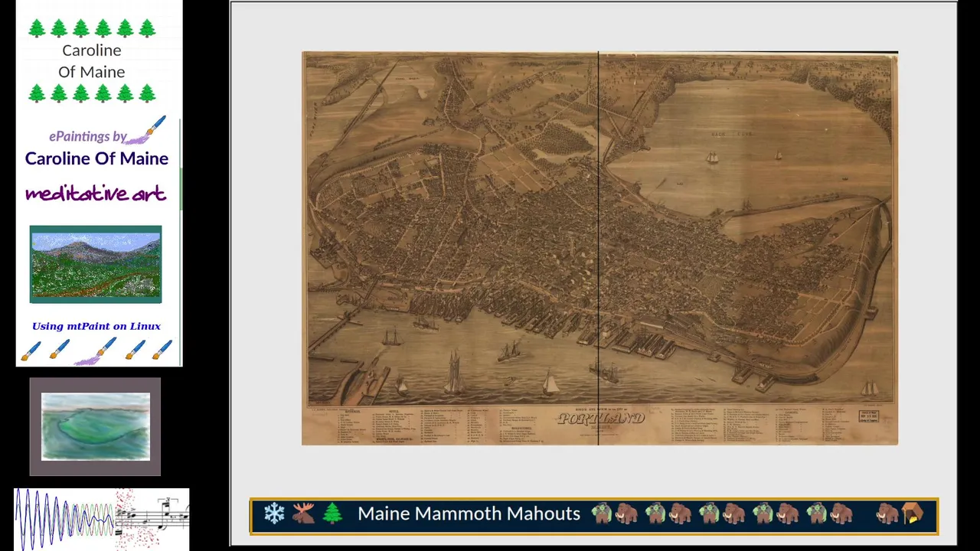Click the 'PORTLAND' title on the map
The height and width of the screenshot is (551, 980).
click(x=601, y=419)
